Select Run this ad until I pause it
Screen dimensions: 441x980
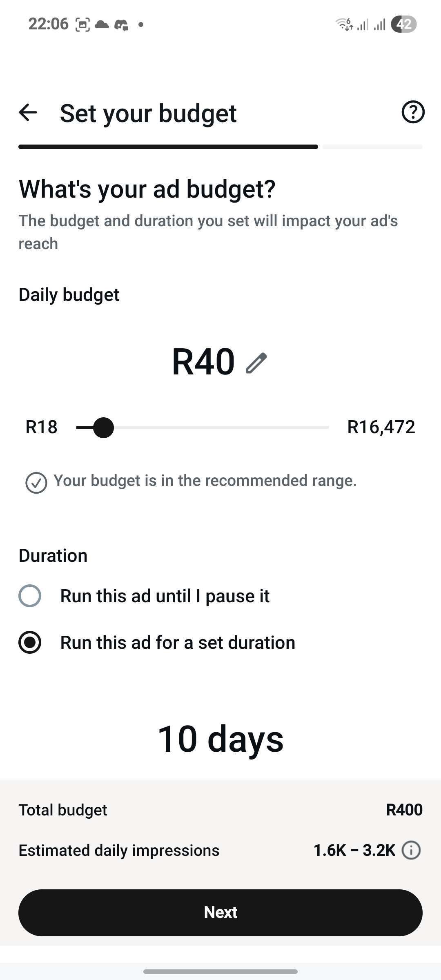[x=144, y=596]
